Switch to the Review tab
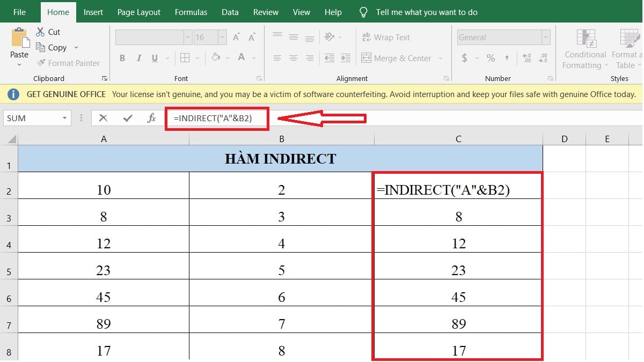The width and height of the screenshot is (644, 362). point(266,12)
